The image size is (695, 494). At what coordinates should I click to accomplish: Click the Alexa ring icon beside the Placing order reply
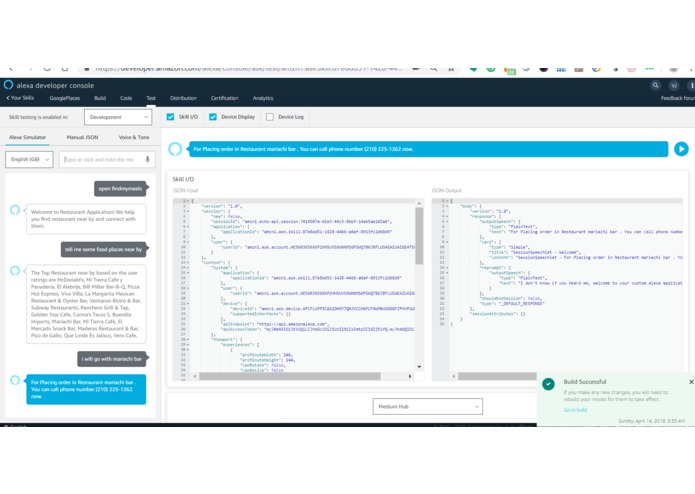coord(15,380)
